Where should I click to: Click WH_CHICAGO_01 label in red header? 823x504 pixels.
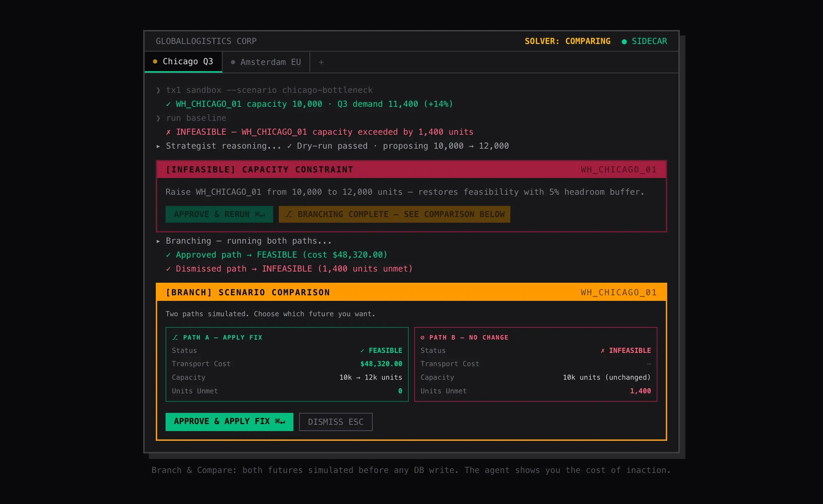[x=619, y=170]
